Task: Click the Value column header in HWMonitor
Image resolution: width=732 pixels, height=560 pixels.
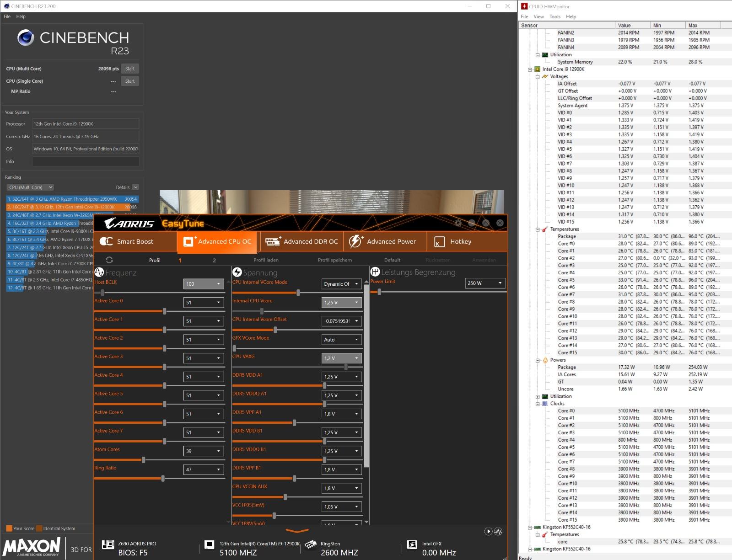Action: tap(633, 25)
